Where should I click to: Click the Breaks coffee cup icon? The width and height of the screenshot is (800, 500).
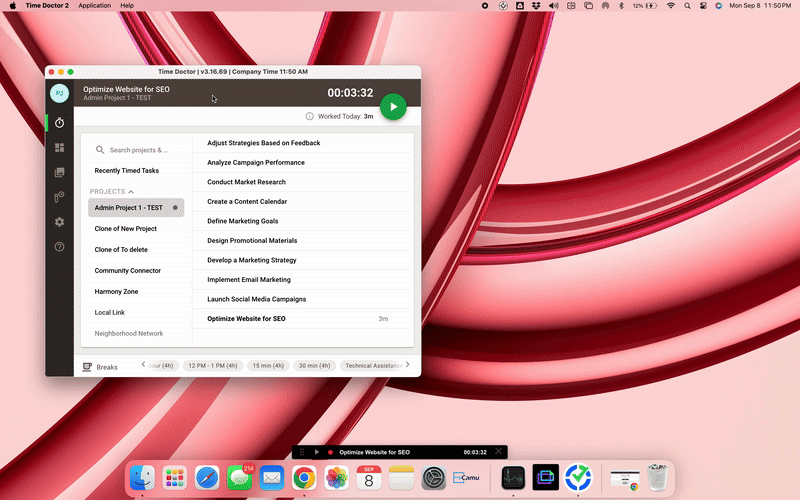[87, 367]
